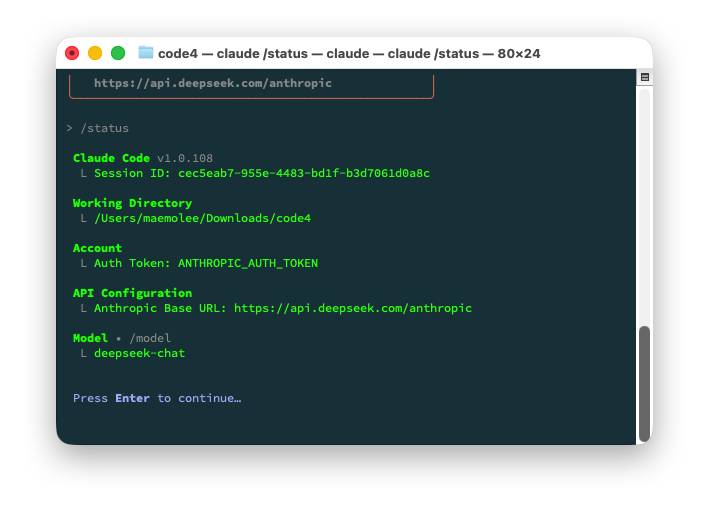Click the folder icon in the title bar

coord(146,52)
